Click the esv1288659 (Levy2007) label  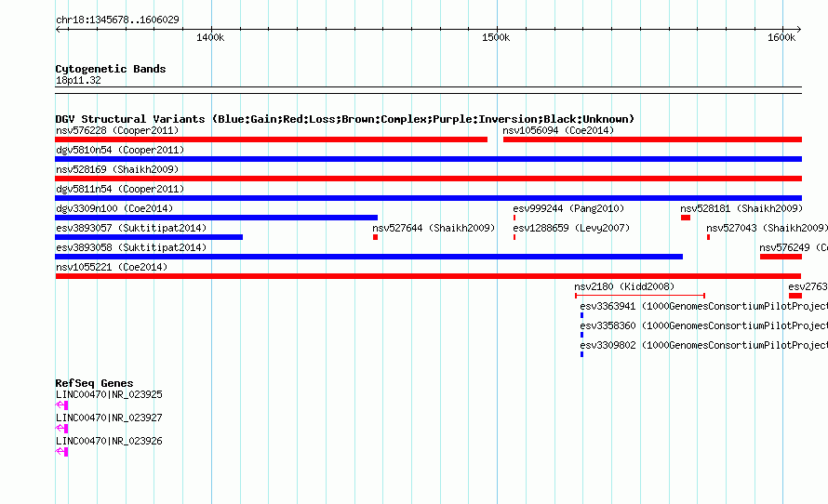571,228
